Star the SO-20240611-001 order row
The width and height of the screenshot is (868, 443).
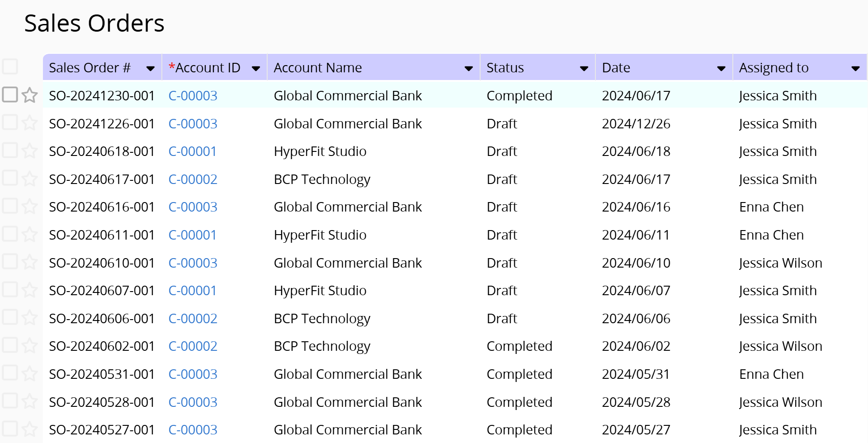click(x=30, y=234)
